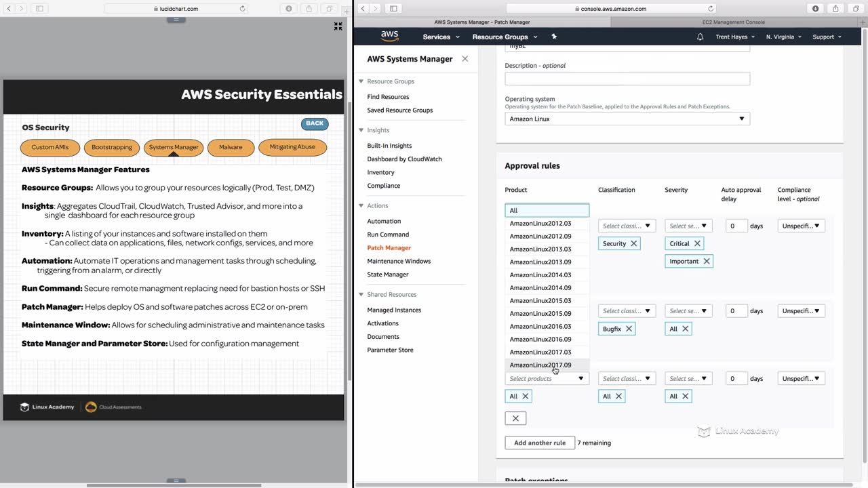Delete the third approval rule with X button
This screenshot has height=488, width=868.
tap(515, 418)
